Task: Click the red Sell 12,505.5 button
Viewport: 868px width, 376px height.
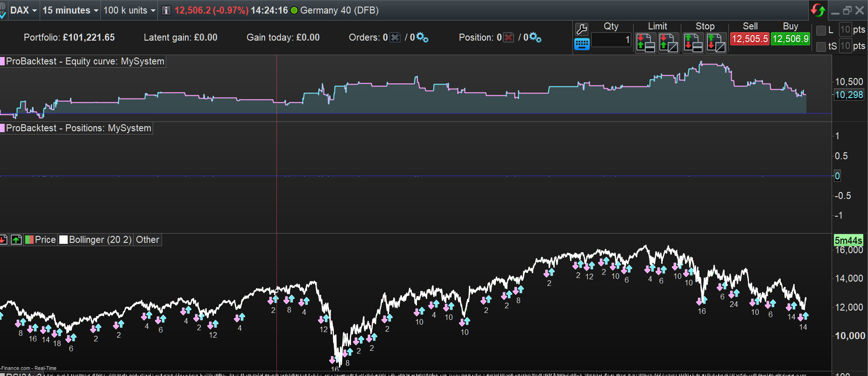Action: click(749, 39)
